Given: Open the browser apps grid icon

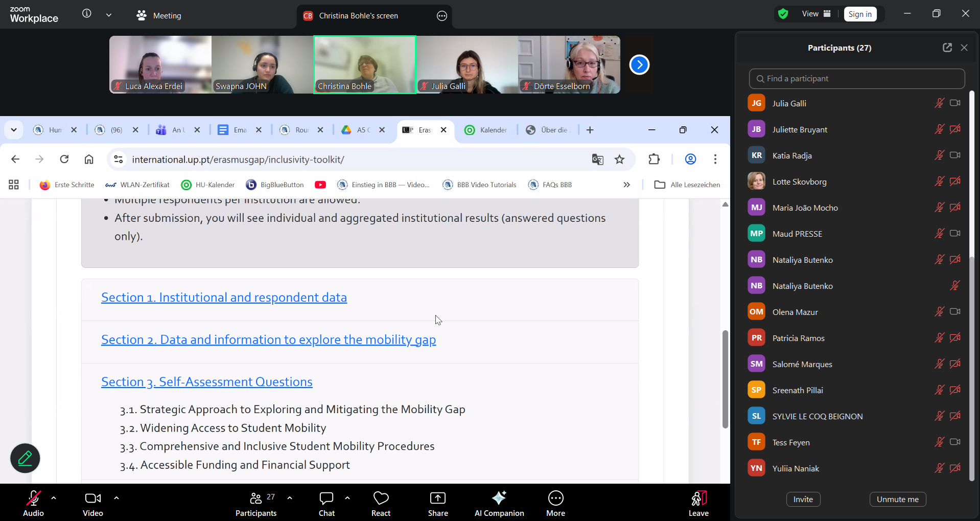Looking at the screenshot, I should 14,185.
